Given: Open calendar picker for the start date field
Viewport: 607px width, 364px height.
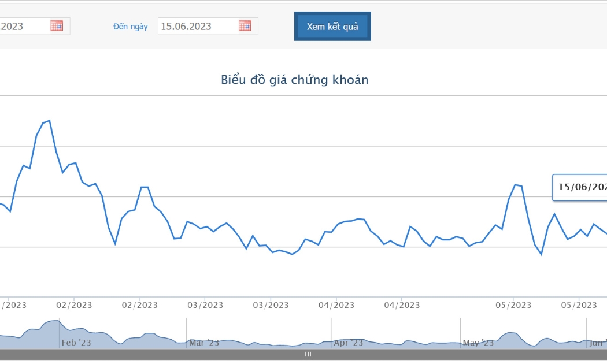Looking at the screenshot, I should click(57, 26).
